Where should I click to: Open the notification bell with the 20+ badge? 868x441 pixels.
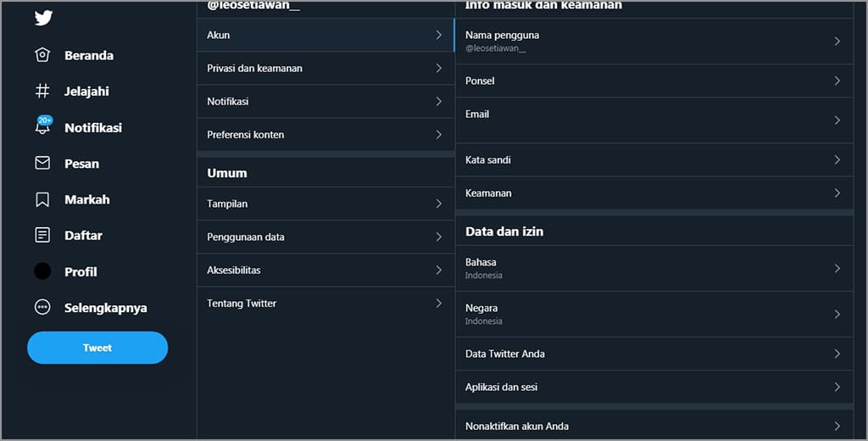43,126
